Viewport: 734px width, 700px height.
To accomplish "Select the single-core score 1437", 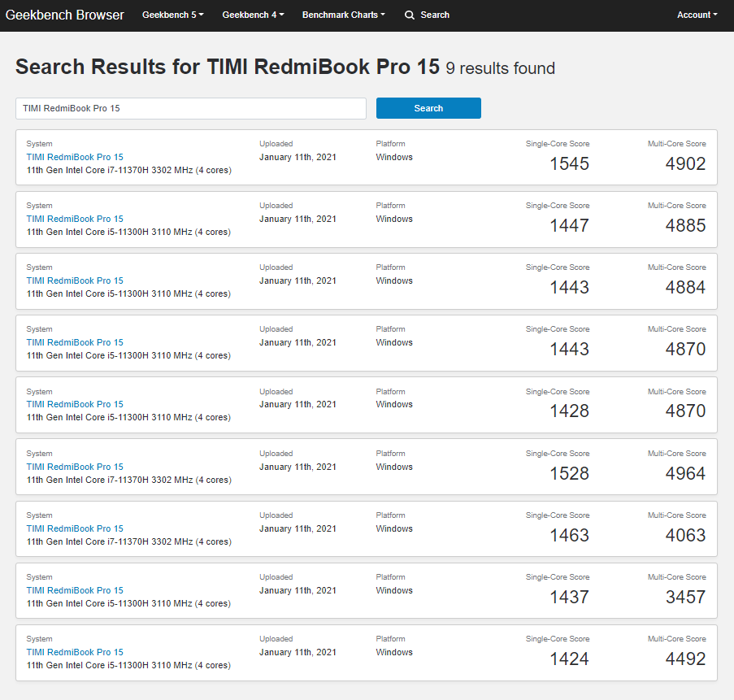I will (x=569, y=597).
